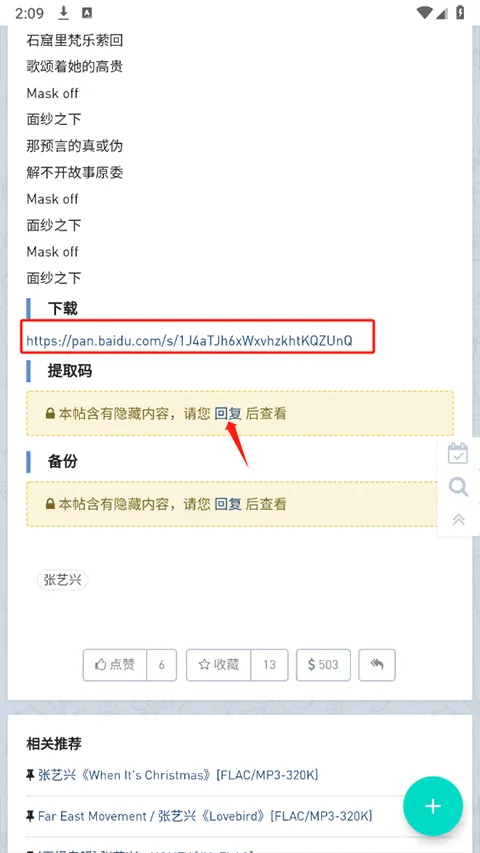Open the pan.baidu.com download link
Image resolution: width=480 pixels, height=853 pixels.
pyautogui.click(x=189, y=341)
